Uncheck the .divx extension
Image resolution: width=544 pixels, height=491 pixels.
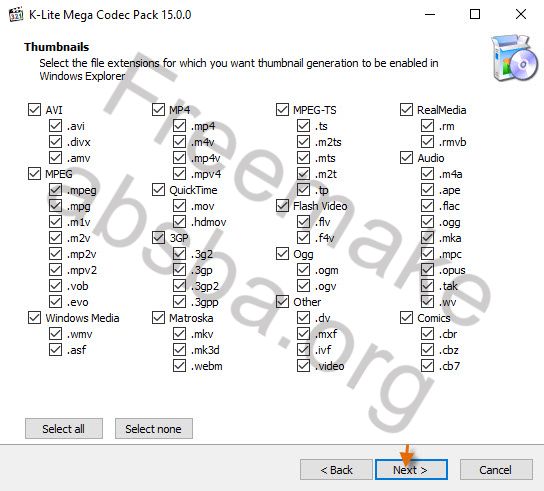(x=56, y=142)
